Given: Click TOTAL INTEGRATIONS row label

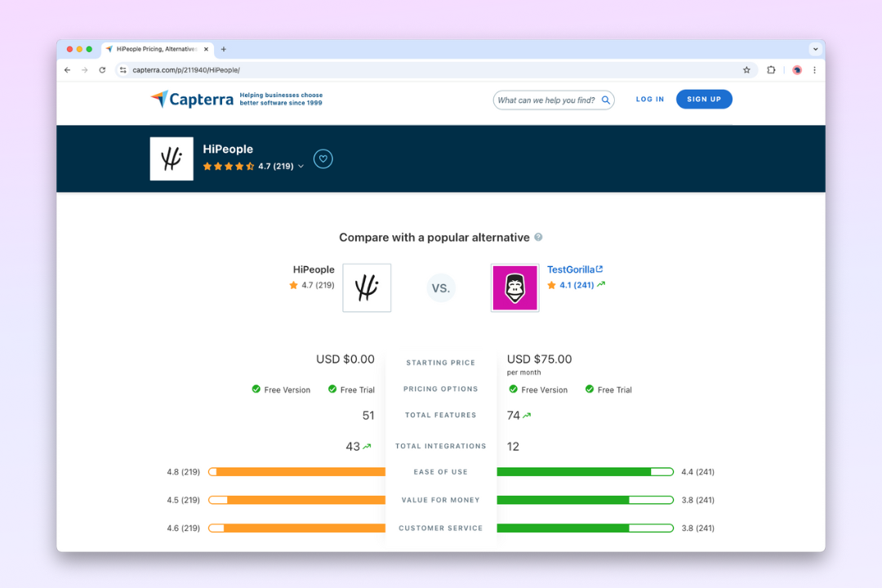Looking at the screenshot, I should [440, 446].
